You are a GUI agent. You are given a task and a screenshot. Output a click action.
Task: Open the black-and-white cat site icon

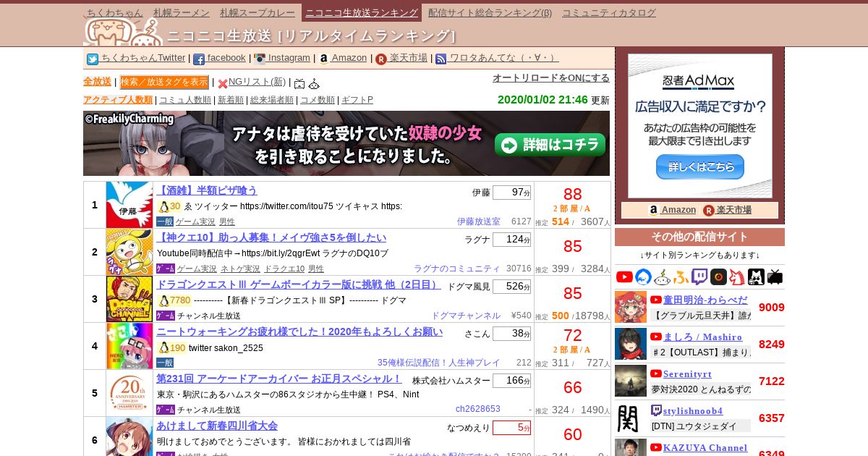pyautogui.click(x=756, y=276)
